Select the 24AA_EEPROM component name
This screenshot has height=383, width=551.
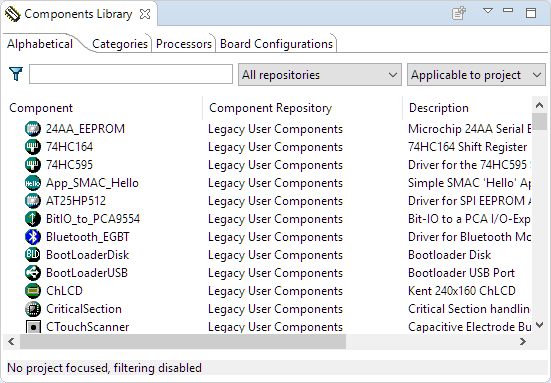[x=85, y=129]
